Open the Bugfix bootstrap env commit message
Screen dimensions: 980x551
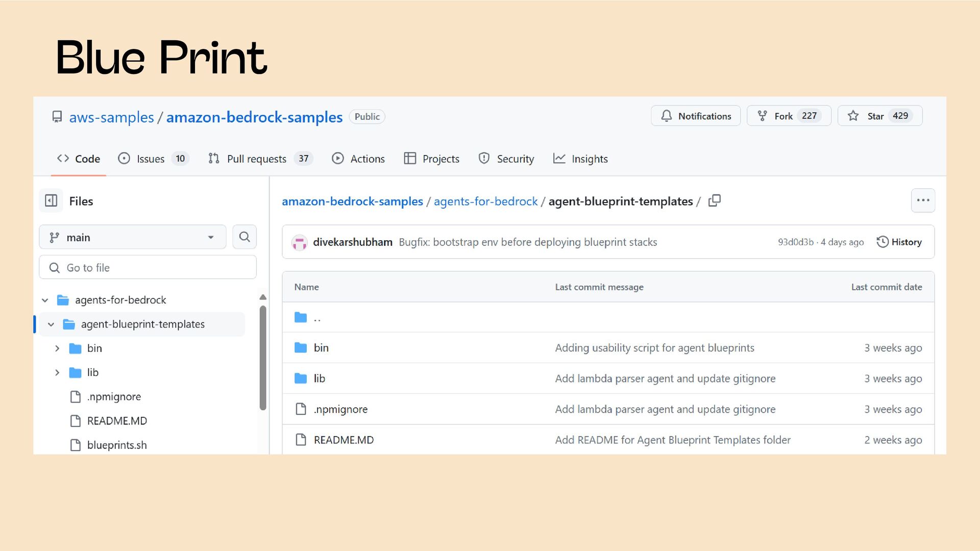[x=528, y=242]
